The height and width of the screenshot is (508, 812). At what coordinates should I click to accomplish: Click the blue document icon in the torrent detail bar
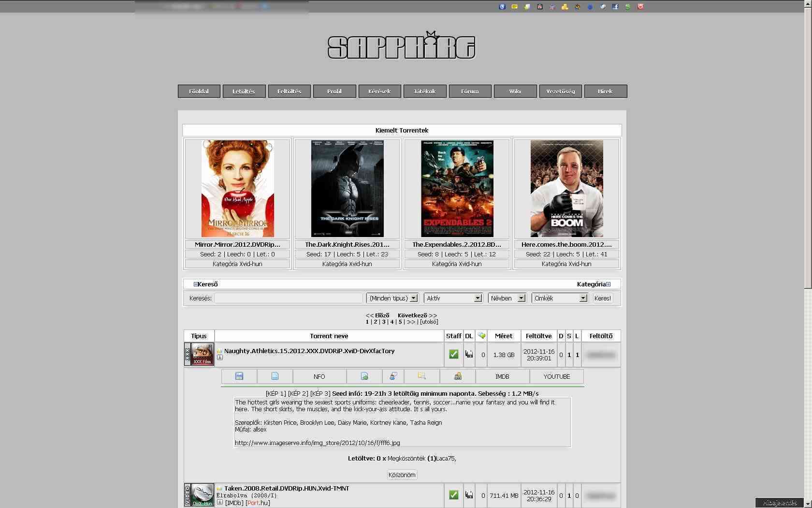275,376
